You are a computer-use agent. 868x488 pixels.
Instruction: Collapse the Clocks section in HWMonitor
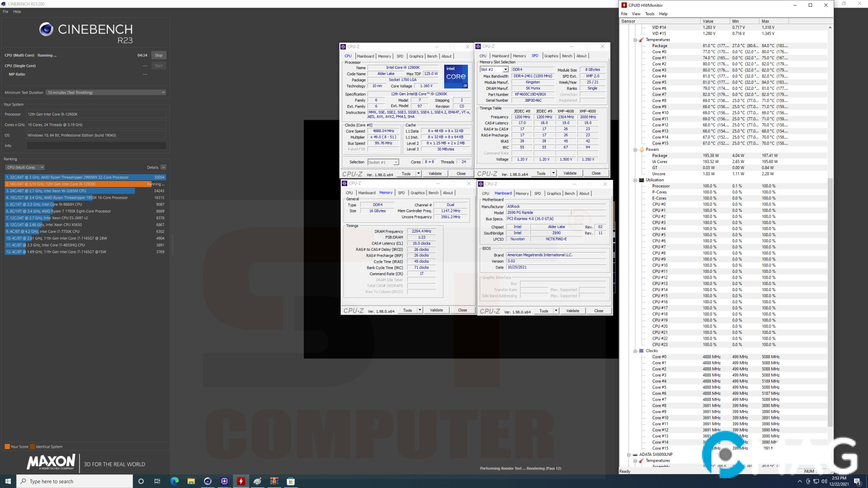[x=635, y=351]
